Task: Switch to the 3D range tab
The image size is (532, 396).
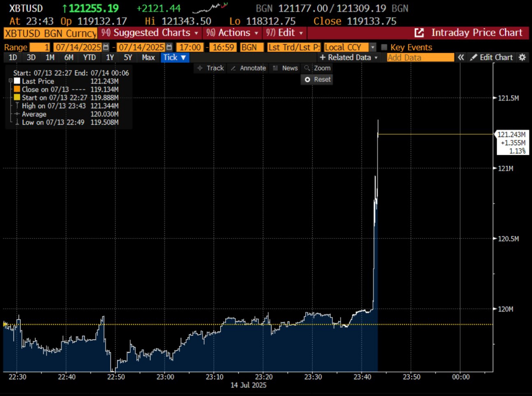Action: coord(31,57)
